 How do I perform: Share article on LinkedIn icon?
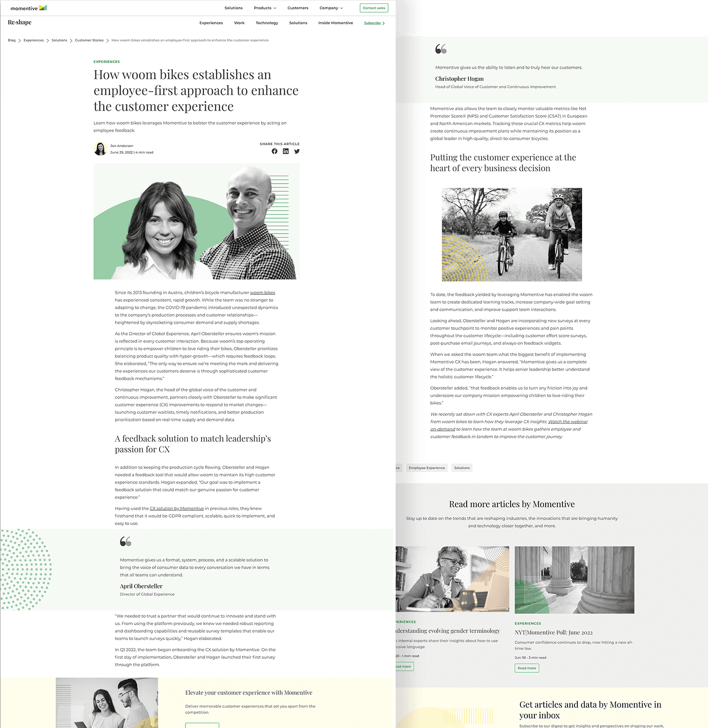[285, 151]
